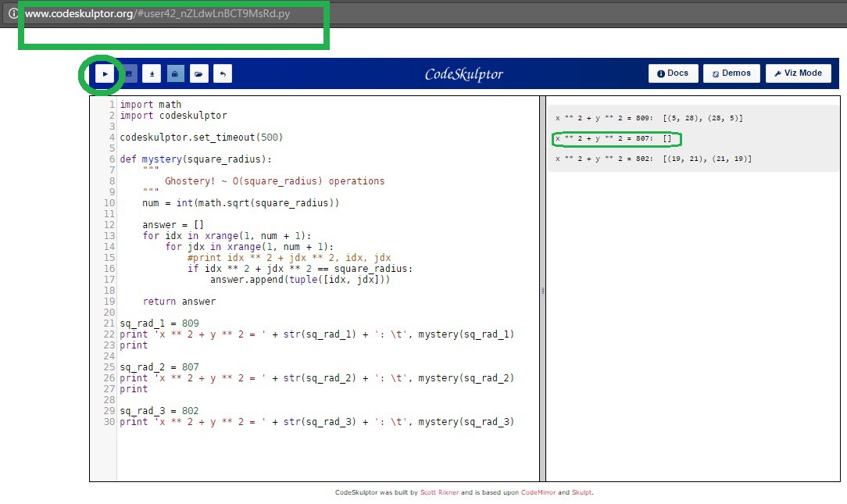Screen dimensions: 847x504
Task: Click the CodeSkulptor title in header
Action: (x=463, y=74)
